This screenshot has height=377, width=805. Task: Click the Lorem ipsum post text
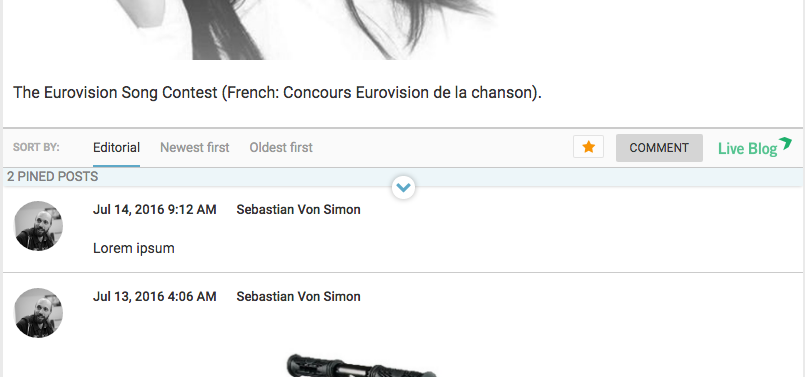tap(133, 248)
